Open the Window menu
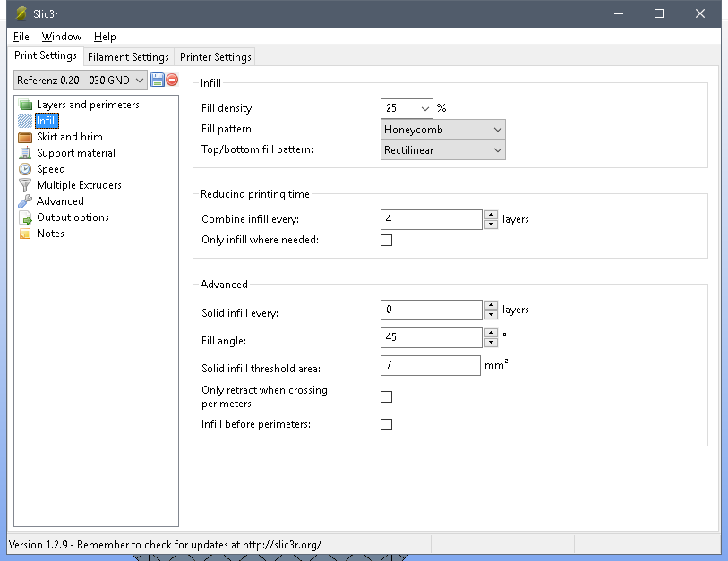 coord(61,37)
